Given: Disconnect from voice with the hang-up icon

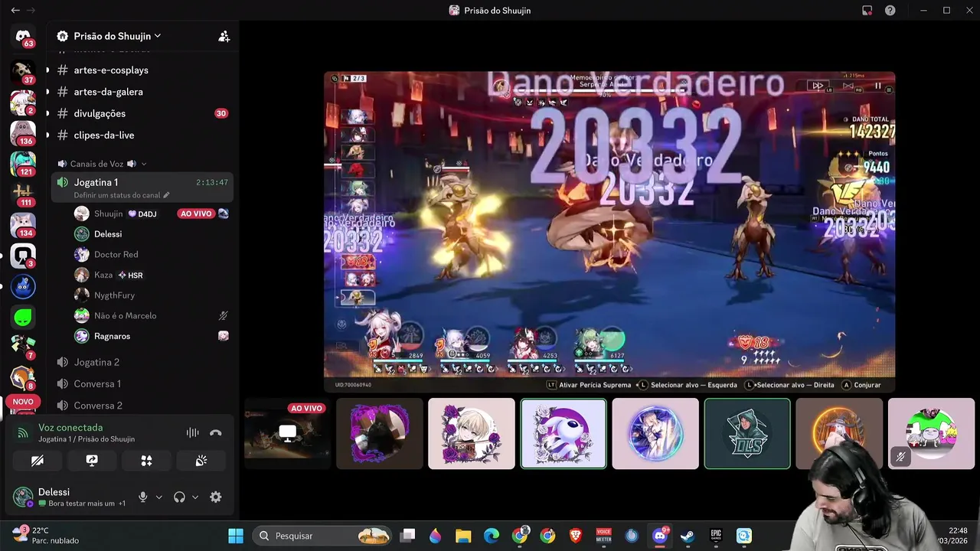Looking at the screenshot, I should [216, 432].
